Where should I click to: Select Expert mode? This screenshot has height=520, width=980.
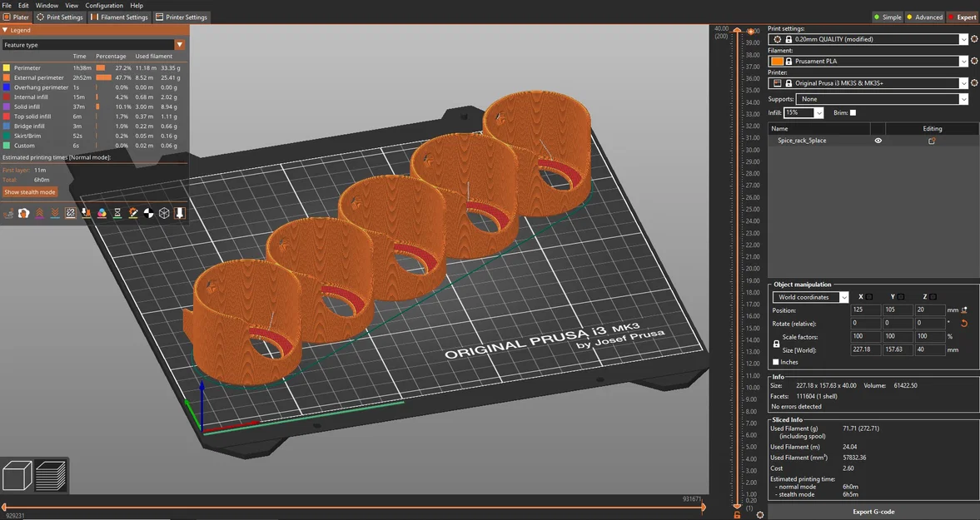point(963,17)
